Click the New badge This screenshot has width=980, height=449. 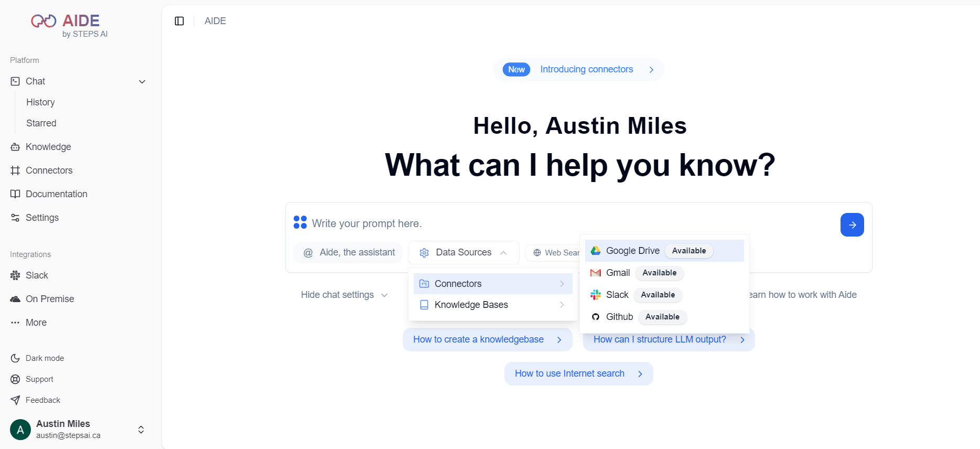pos(516,69)
